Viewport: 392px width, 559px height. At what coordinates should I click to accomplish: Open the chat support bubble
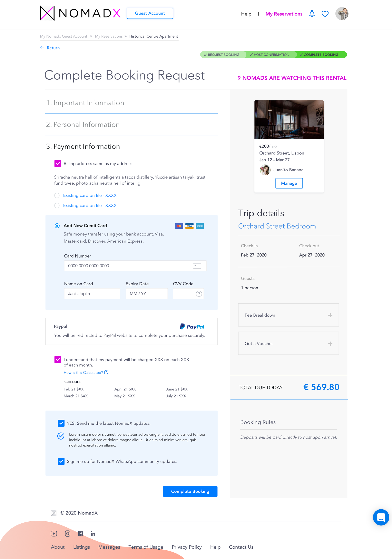pyautogui.click(x=381, y=517)
